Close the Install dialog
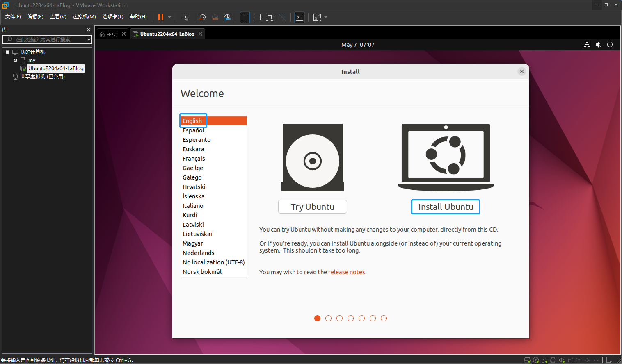This screenshot has height=364, width=622. tap(522, 71)
